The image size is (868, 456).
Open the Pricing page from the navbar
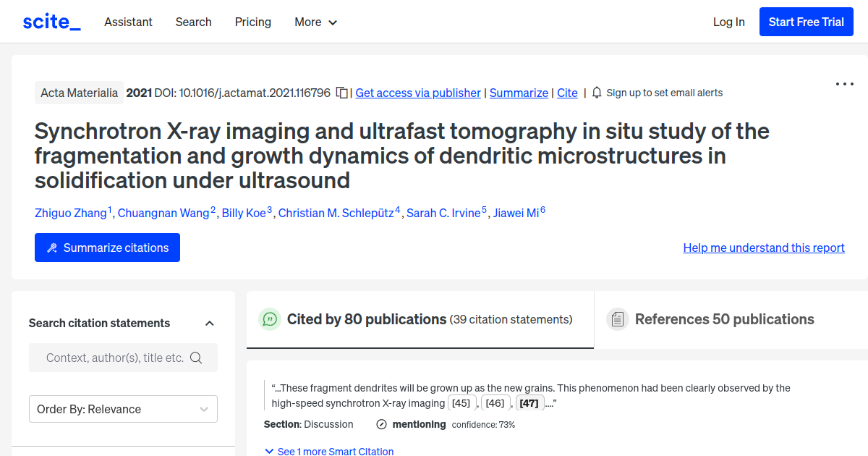[x=252, y=22]
